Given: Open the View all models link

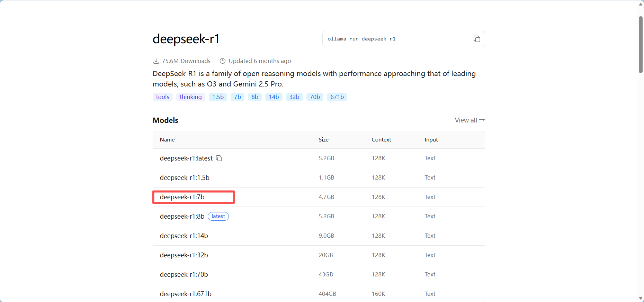Looking at the screenshot, I should [470, 120].
